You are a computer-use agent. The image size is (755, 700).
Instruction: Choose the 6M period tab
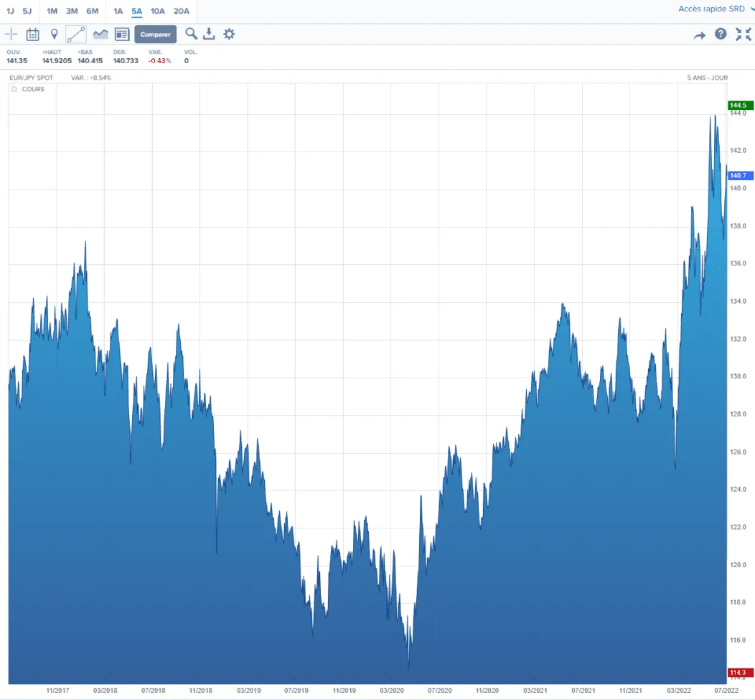click(x=93, y=11)
